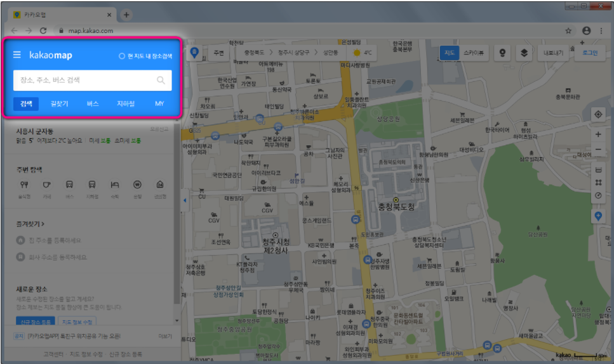The image size is (614, 364).
Task: Click 지하철 icon under 주변 탐색
Action: tap(92, 185)
